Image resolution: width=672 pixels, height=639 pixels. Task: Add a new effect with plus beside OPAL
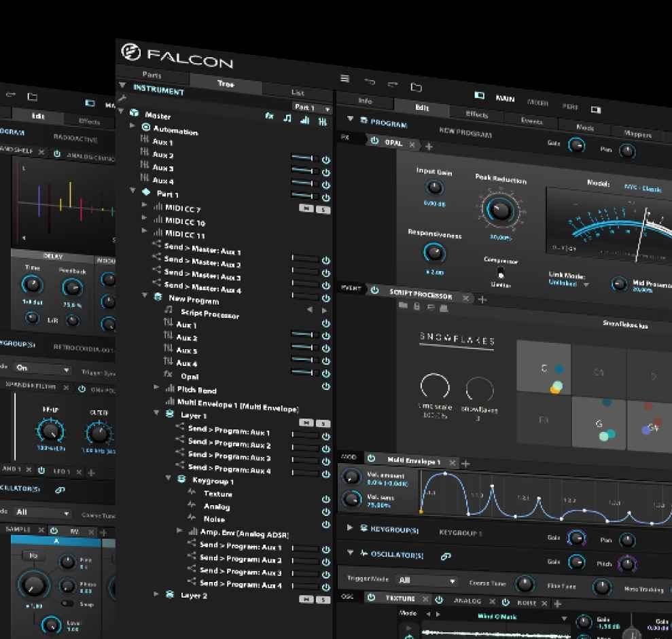pos(429,146)
